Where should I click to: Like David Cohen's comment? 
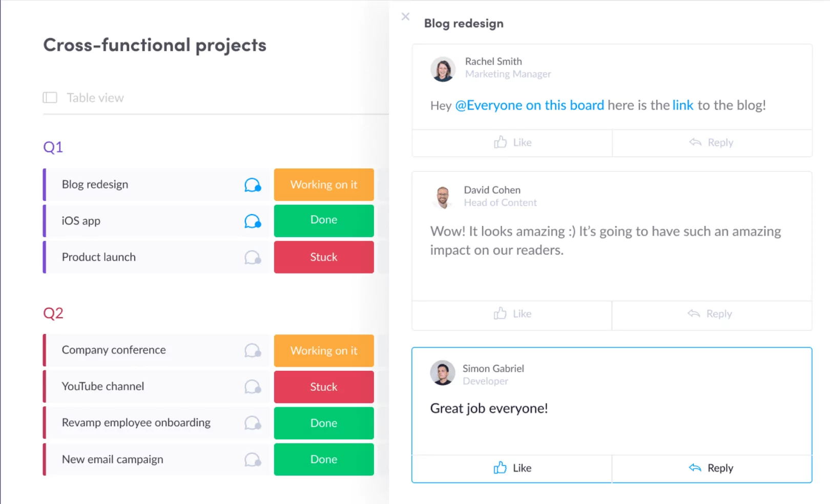512,313
